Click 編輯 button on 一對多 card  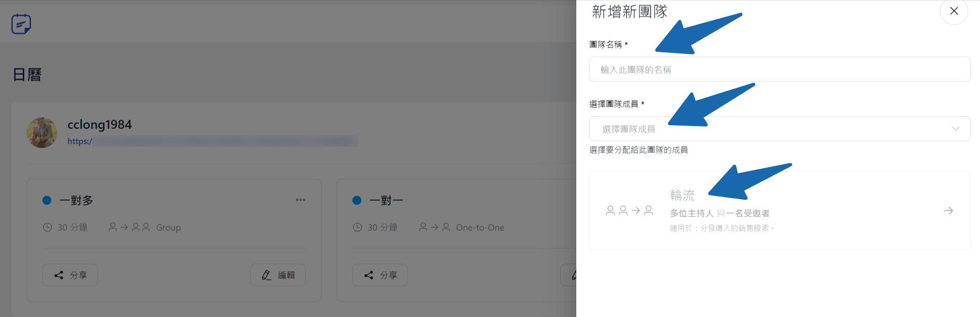[278, 275]
